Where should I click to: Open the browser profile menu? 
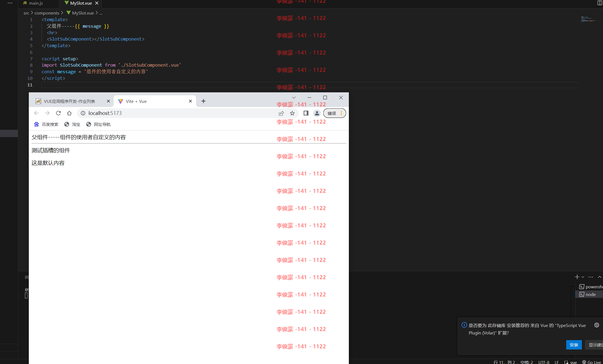317,113
